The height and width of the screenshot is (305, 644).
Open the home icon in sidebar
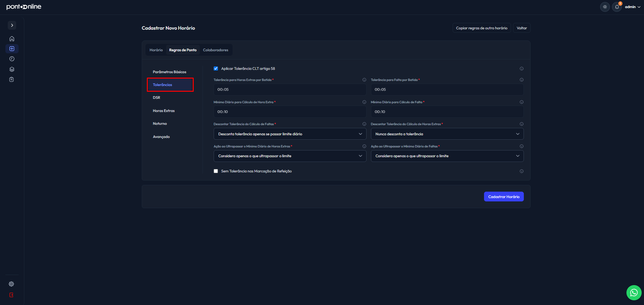point(12,39)
